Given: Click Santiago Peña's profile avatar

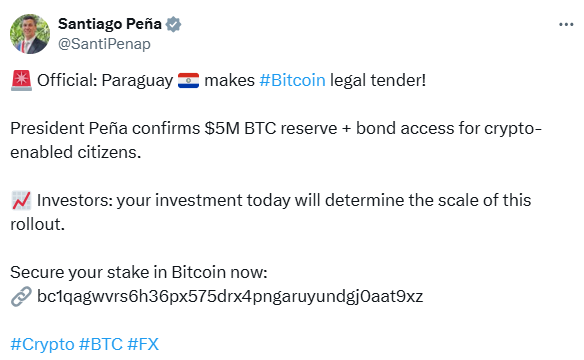Looking at the screenshot, I should [30, 34].
